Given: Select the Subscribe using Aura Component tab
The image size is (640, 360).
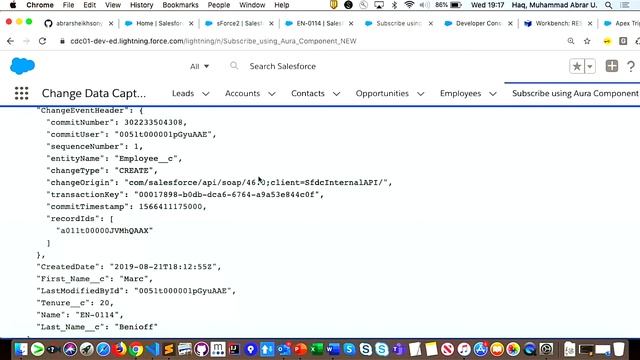Looking at the screenshot, I should (x=575, y=93).
